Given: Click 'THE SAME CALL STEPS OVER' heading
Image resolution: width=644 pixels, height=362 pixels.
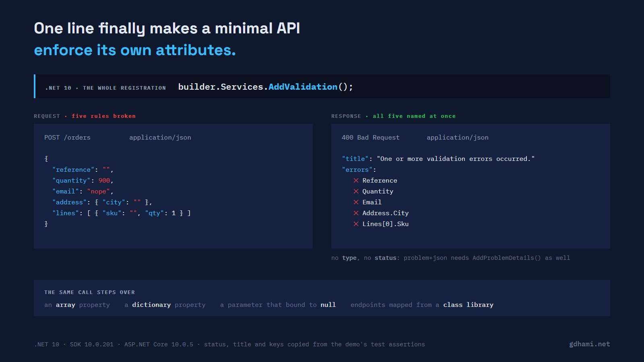Looking at the screenshot, I should 89,292.
